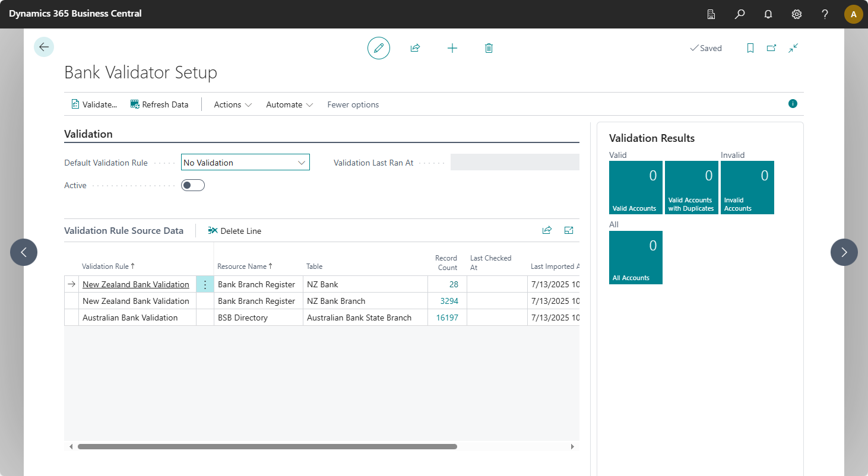Open page in new window
This screenshot has height=476, width=868.
771,48
